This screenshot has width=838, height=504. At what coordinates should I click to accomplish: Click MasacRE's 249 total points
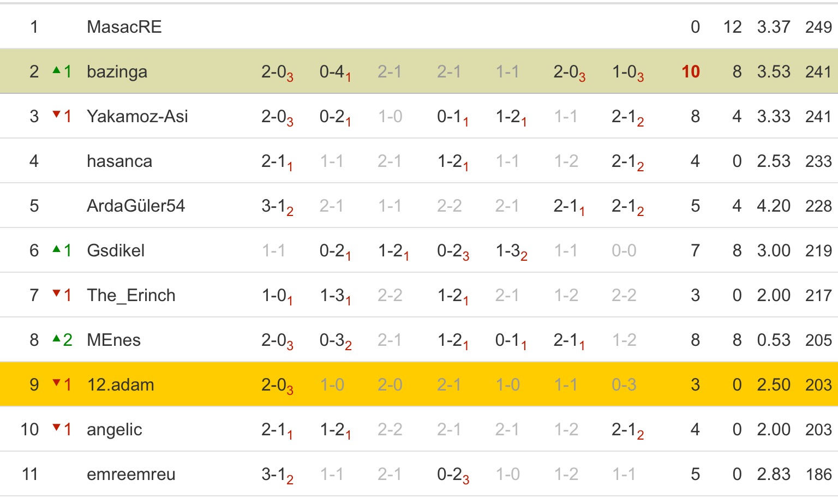tap(818, 27)
